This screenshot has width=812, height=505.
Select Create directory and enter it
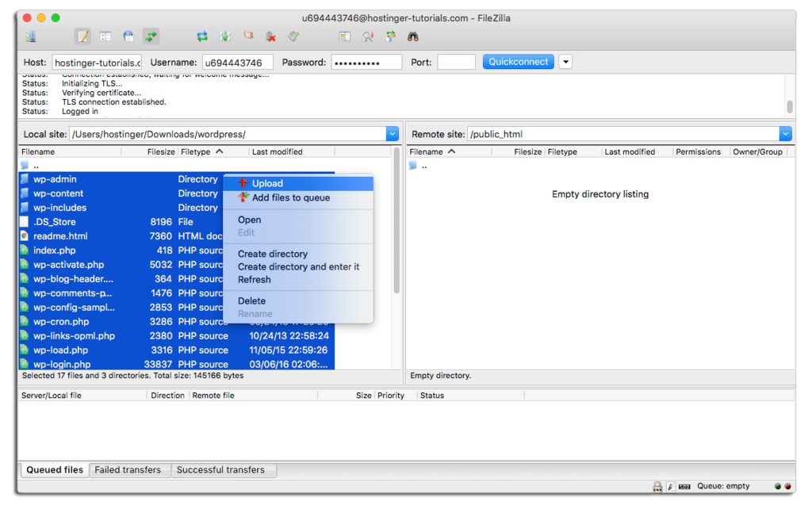298,266
